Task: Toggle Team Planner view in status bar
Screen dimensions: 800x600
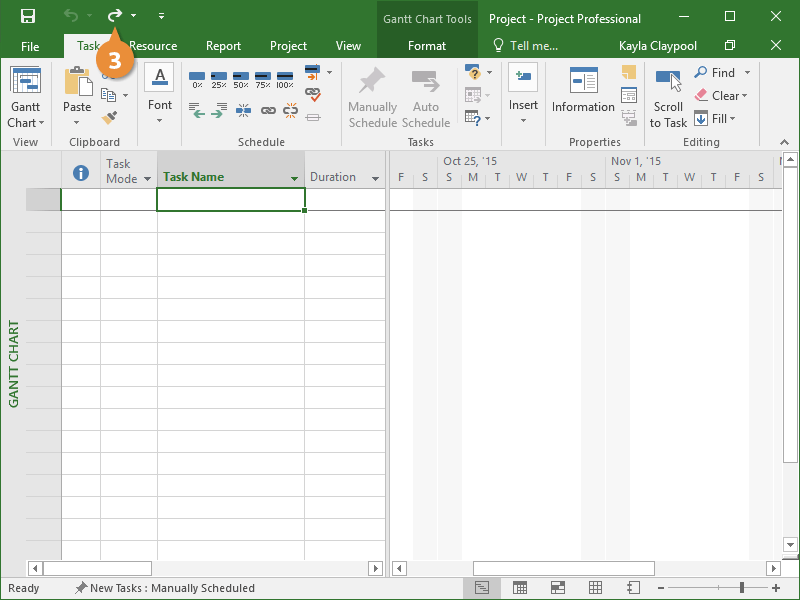Action: coord(558,588)
